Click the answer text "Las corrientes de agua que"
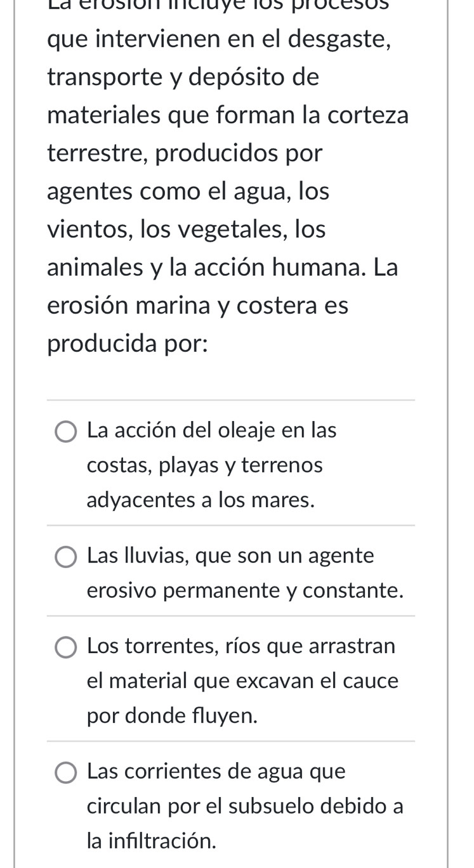474x868 pixels. [216, 772]
